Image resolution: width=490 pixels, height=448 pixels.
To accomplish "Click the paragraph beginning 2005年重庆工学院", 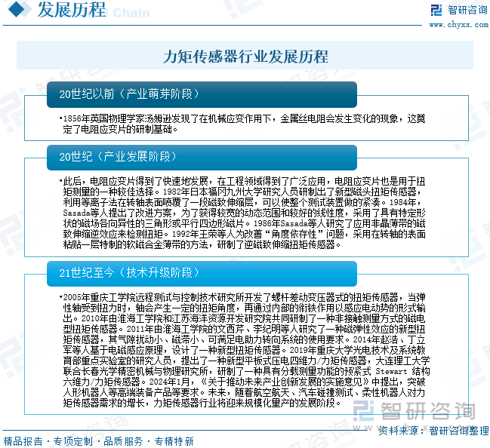I will point(245,350).
